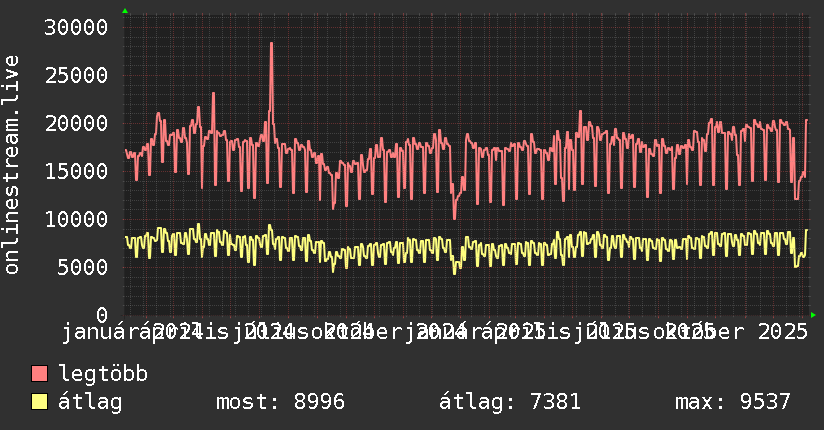Image resolution: width=824 pixels, height=430 pixels.
Task: Click the green arrow at the x-axis end
Action: tap(813, 315)
